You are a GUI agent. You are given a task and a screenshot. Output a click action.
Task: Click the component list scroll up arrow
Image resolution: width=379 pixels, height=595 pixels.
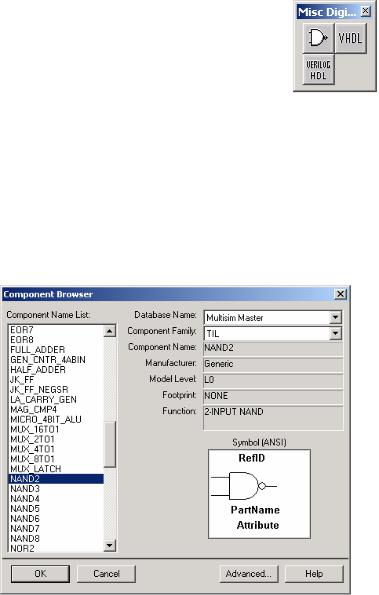coord(109,331)
